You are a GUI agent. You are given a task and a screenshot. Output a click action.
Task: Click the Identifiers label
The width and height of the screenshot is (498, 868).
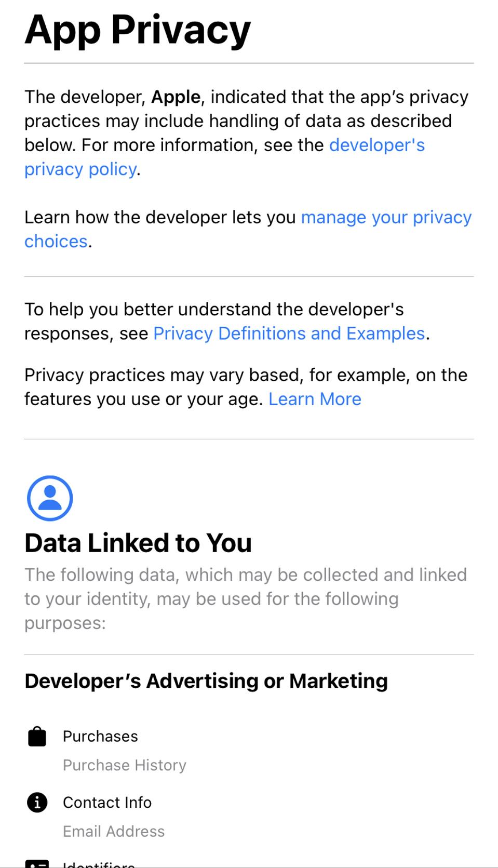(98, 864)
